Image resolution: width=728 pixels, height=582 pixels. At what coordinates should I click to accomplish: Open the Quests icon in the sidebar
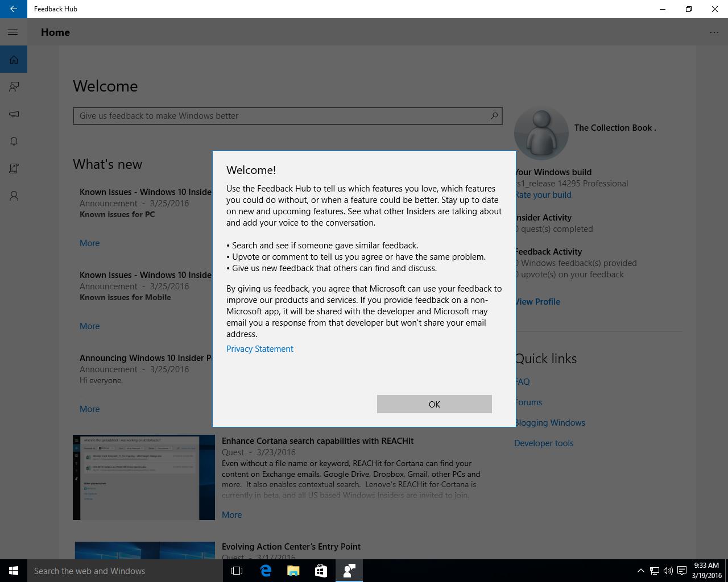(14, 168)
